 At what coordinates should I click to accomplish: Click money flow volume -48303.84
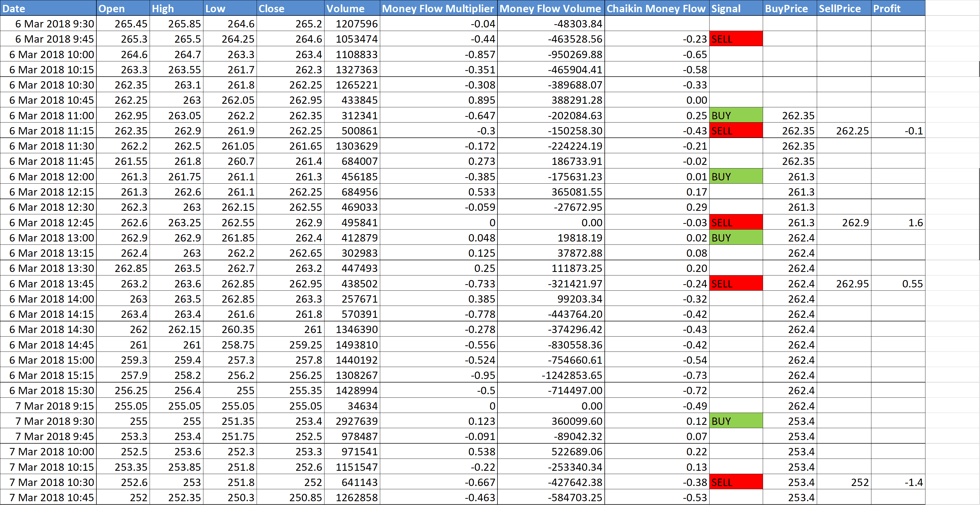pos(551,24)
